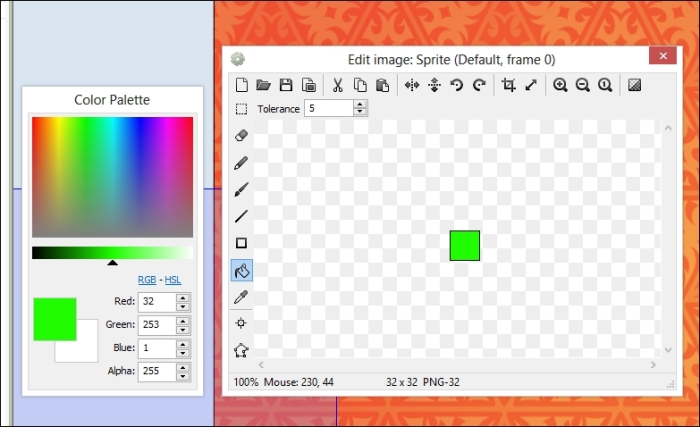Click the Tolerance value field
The width and height of the screenshot is (700, 427).
click(x=329, y=109)
